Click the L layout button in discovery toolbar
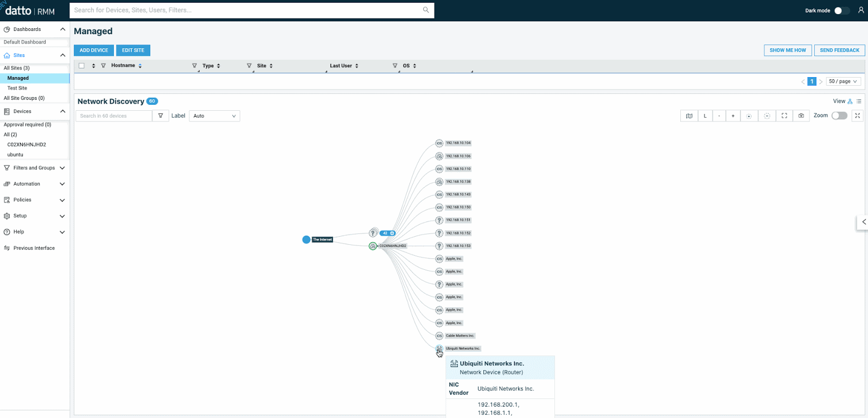 click(x=705, y=116)
